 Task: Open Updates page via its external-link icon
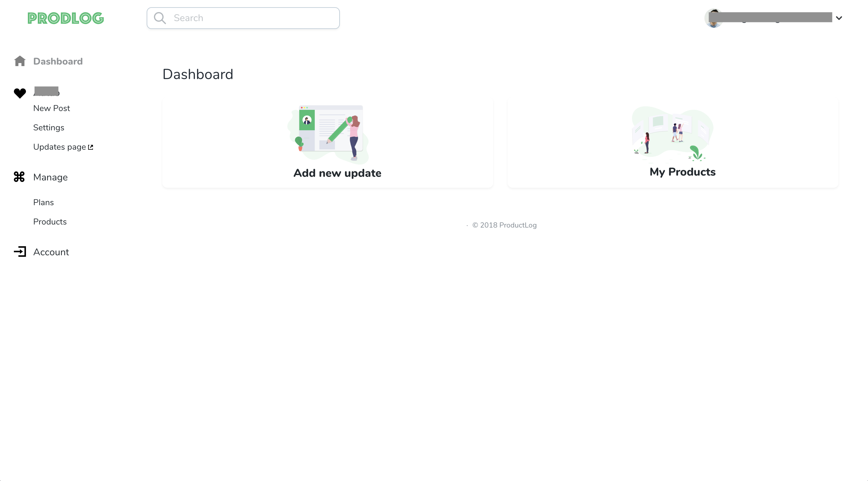click(x=90, y=147)
